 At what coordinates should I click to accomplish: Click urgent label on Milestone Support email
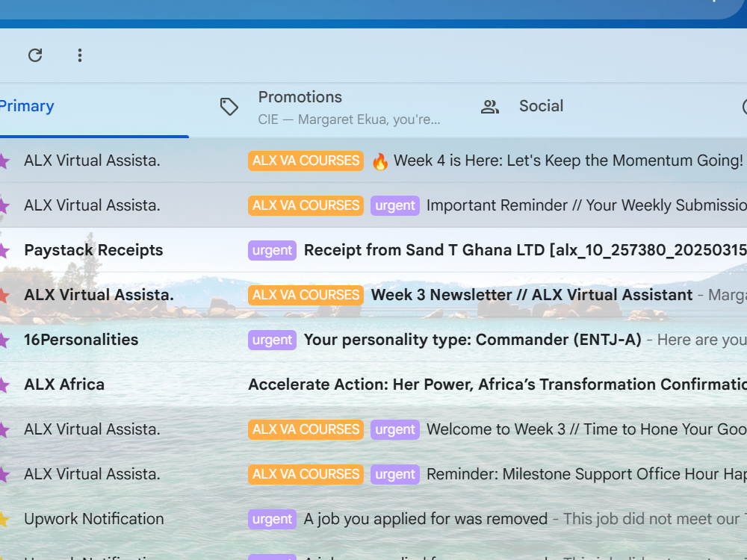(x=395, y=474)
